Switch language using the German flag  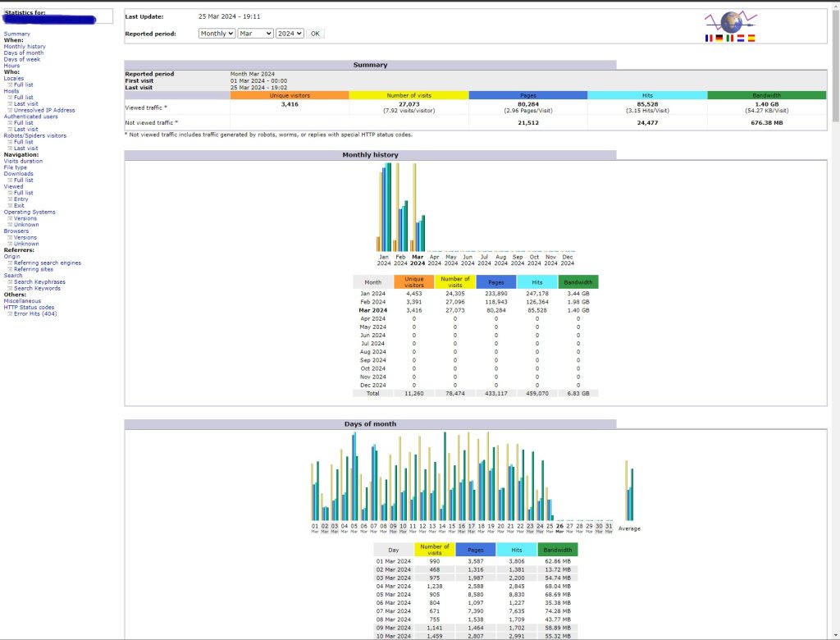719,38
